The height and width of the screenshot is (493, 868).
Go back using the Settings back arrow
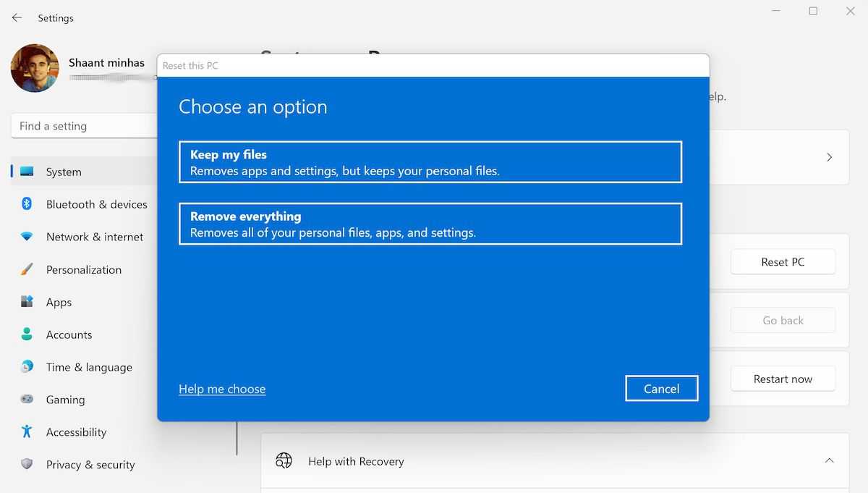click(17, 17)
